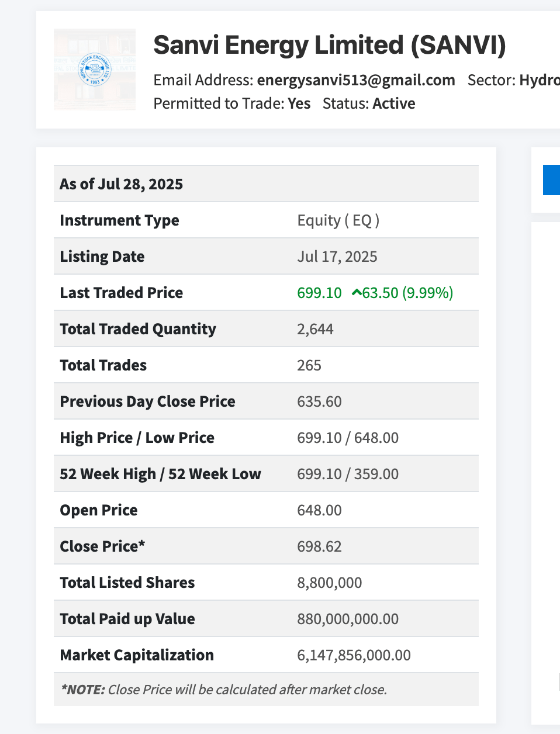Select the 'Total Trades' label

tap(103, 365)
